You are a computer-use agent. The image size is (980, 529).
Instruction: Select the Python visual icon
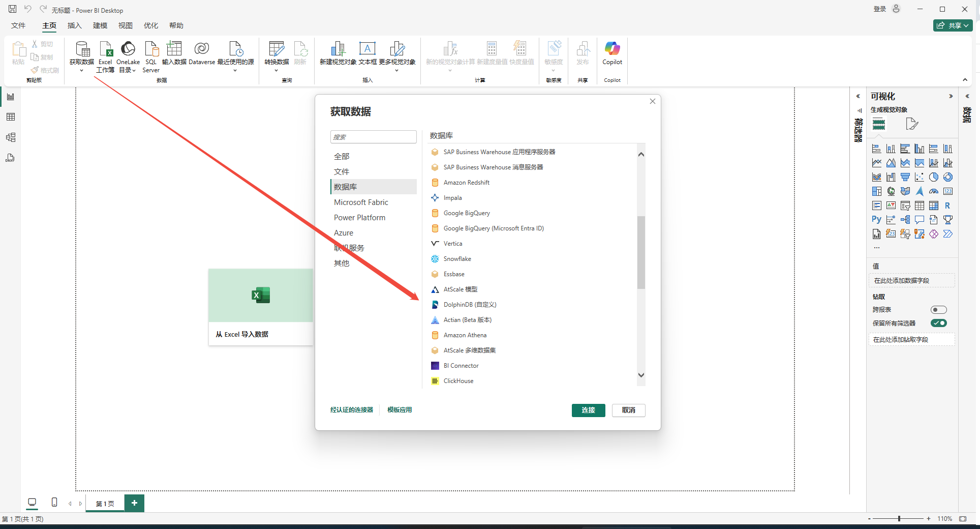[876, 220]
